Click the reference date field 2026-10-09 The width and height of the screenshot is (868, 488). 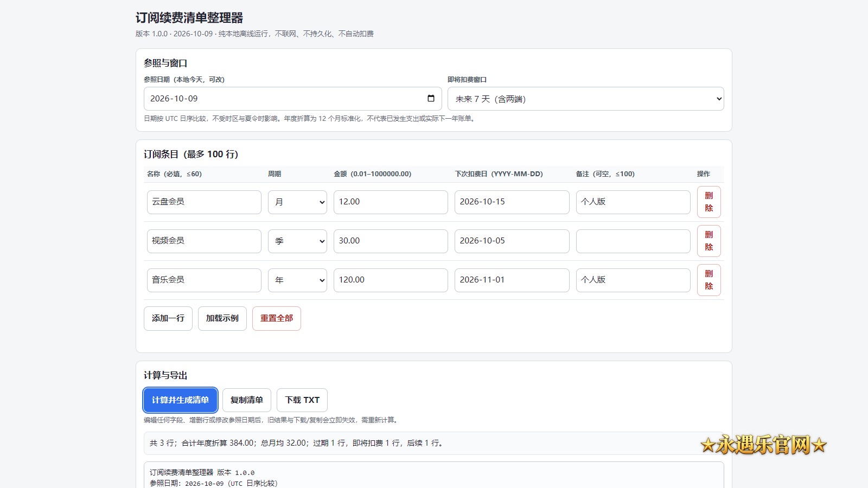point(293,99)
